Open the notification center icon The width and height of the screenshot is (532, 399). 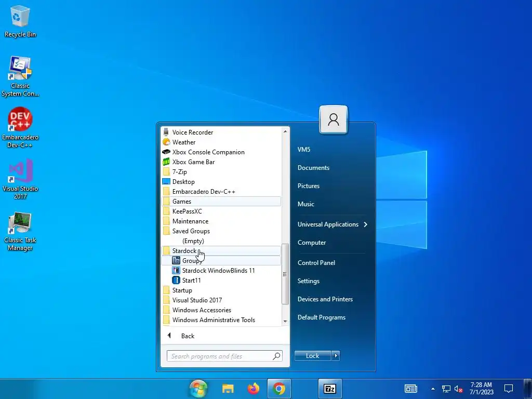tap(509, 389)
